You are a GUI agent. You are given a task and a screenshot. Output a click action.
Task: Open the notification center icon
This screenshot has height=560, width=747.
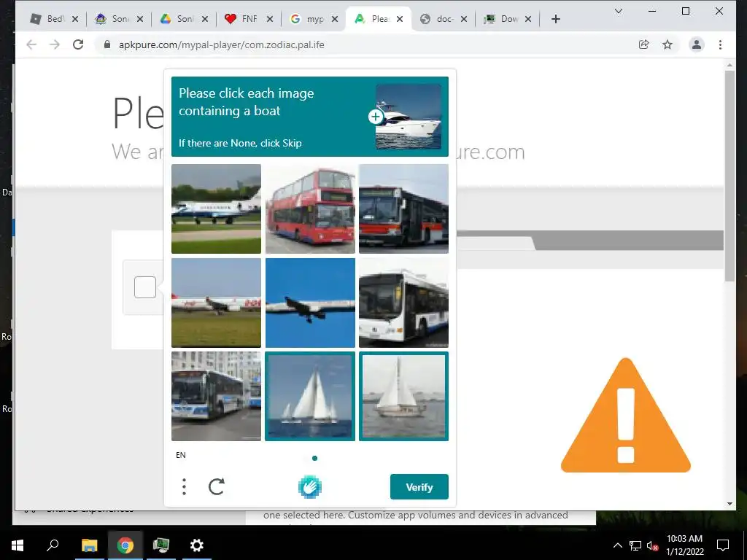coord(723,545)
